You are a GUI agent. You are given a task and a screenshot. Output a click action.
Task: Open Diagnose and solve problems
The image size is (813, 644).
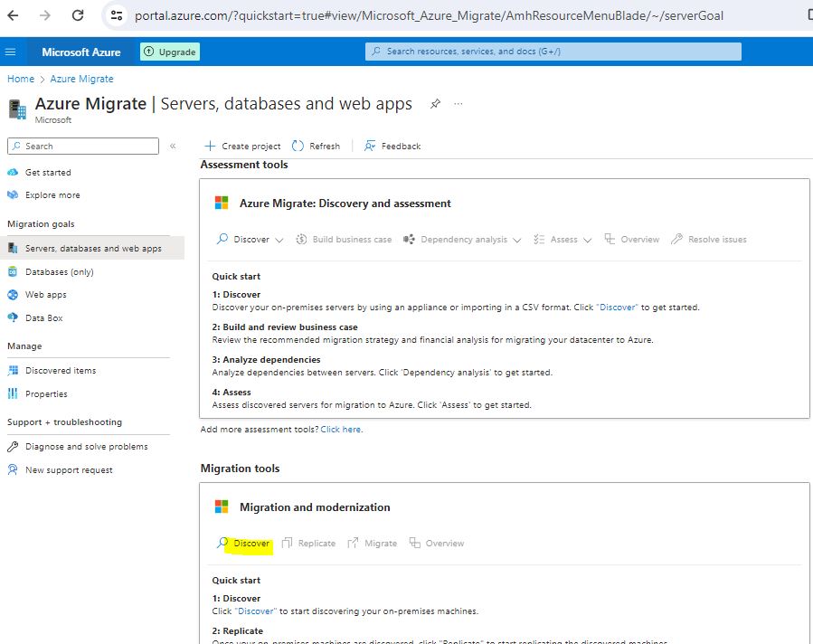pyautogui.click(x=86, y=446)
